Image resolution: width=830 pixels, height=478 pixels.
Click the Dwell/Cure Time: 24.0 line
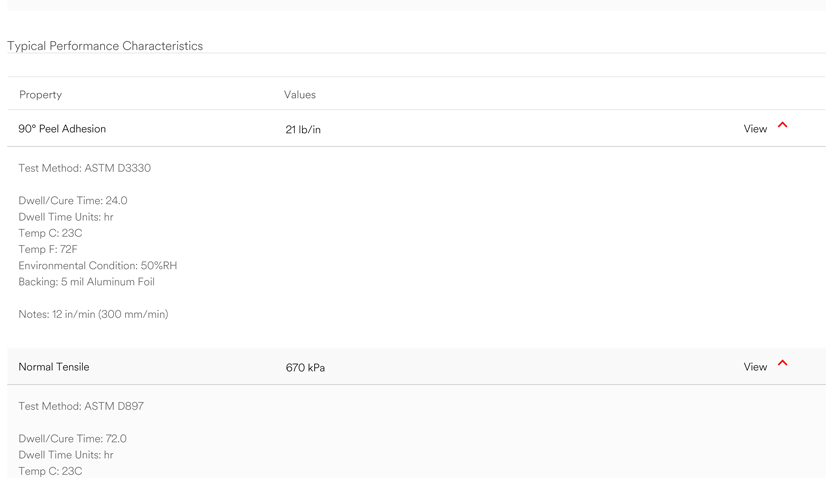point(73,201)
